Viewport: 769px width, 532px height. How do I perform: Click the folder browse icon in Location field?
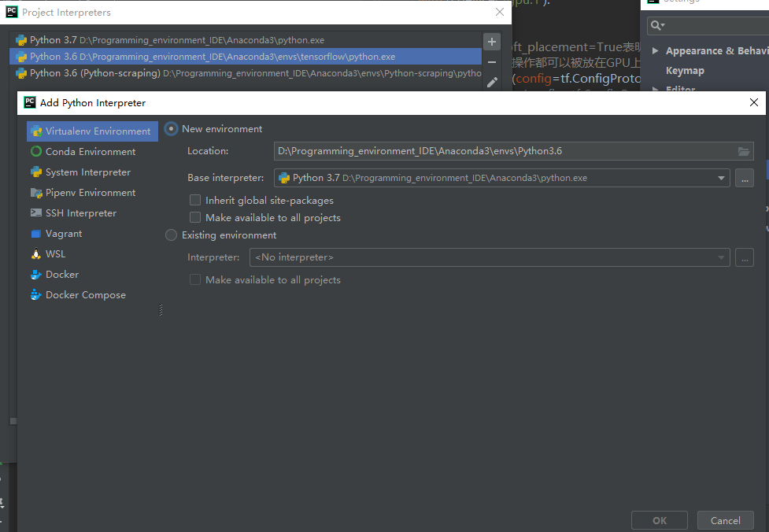[744, 152]
